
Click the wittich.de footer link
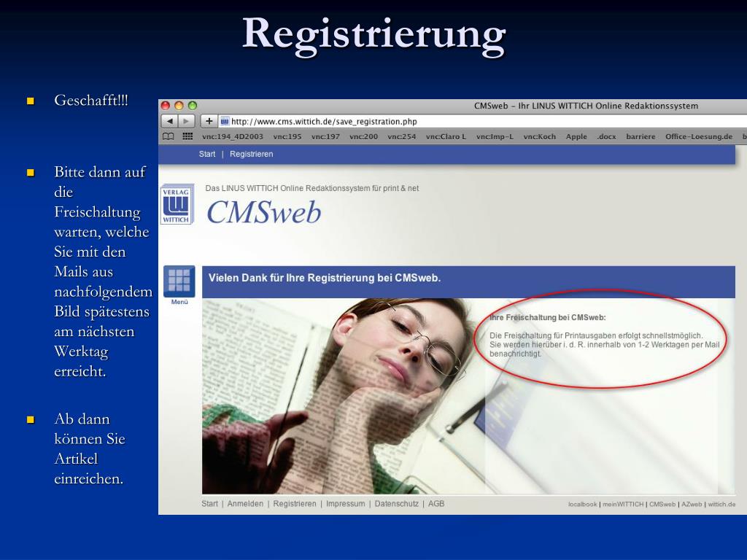(x=721, y=505)
